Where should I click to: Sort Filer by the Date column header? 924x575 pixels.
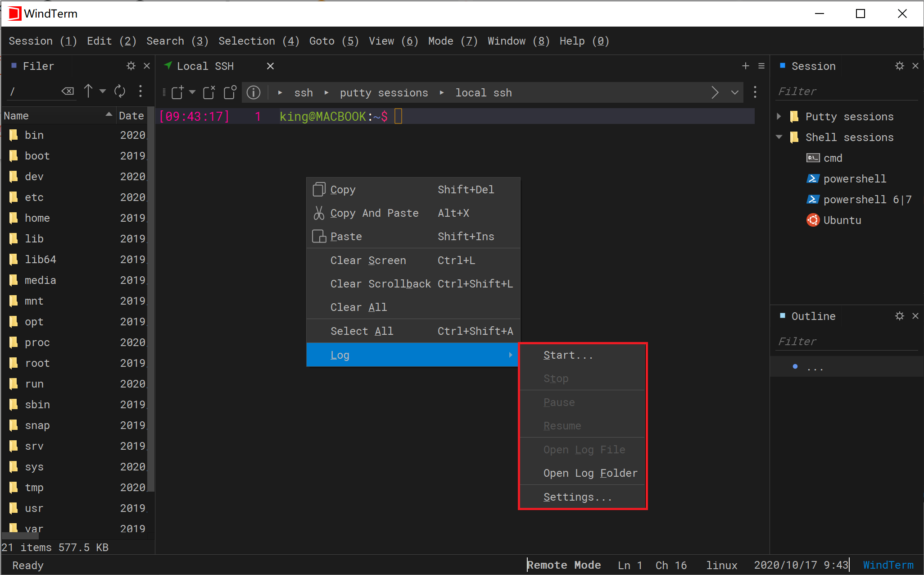(x=131, y=116)
